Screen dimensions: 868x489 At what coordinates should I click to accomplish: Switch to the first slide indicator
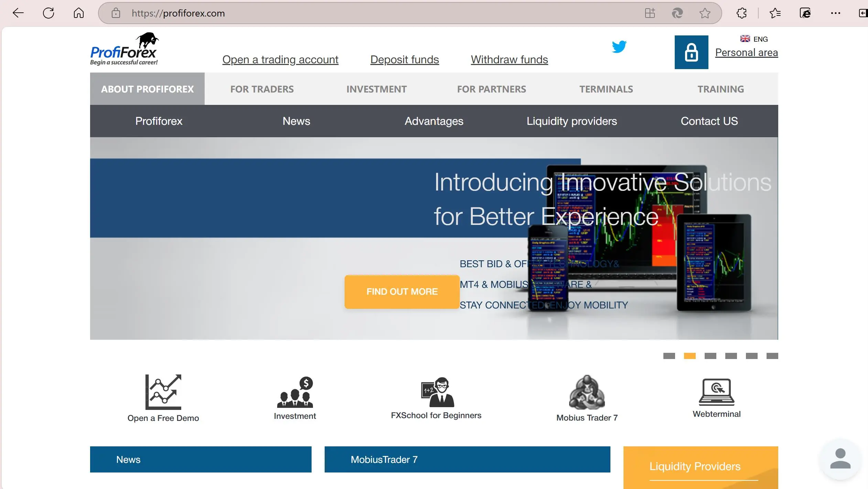click(x=669, y=356)
